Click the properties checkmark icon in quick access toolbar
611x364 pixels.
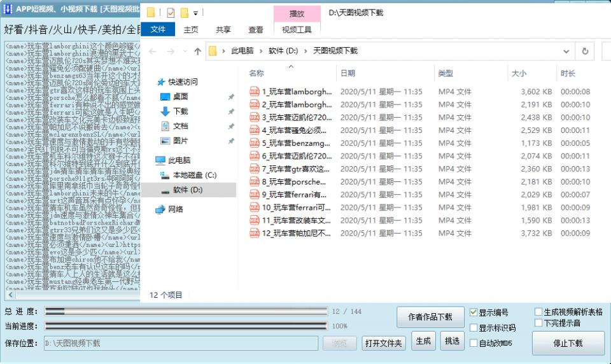(171, 13)
